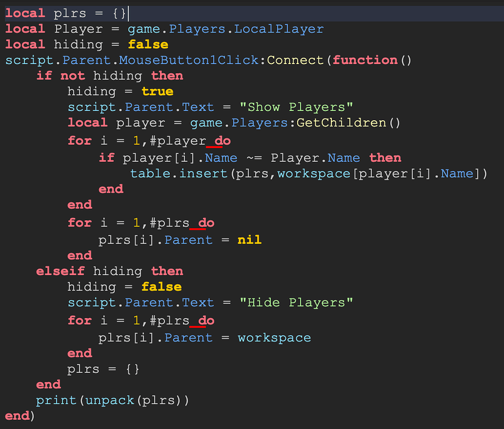Click the final 'end)' closing the function

(x=19, y=416)
